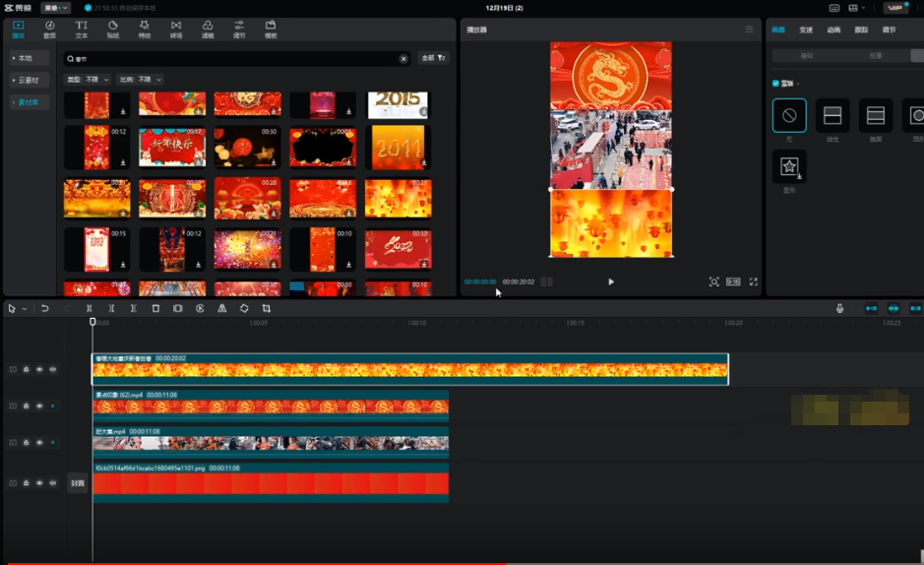Image resolution: width=924 pixels, height=565 pixels.
Task: Open the 转场 (transitions) panel icon
Action: (x=176, y=29)
